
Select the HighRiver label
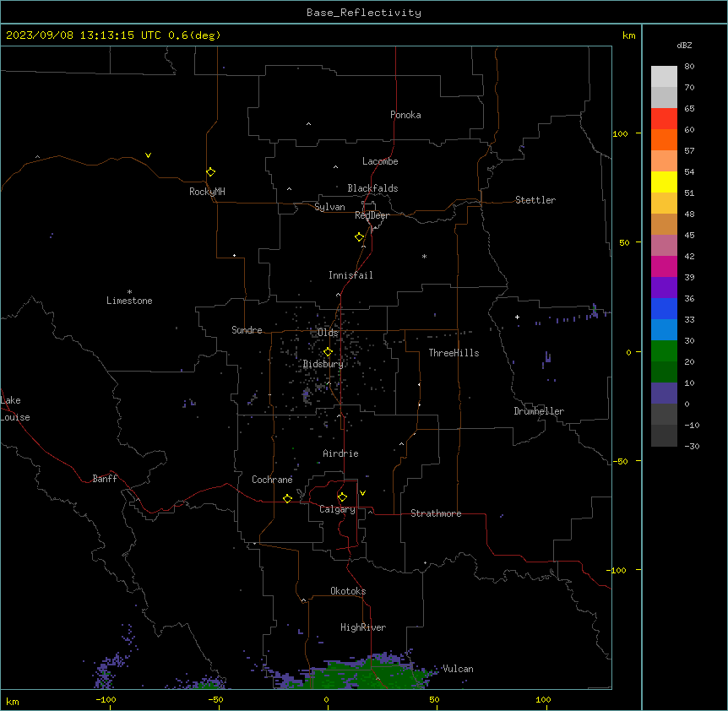point(363,627)
